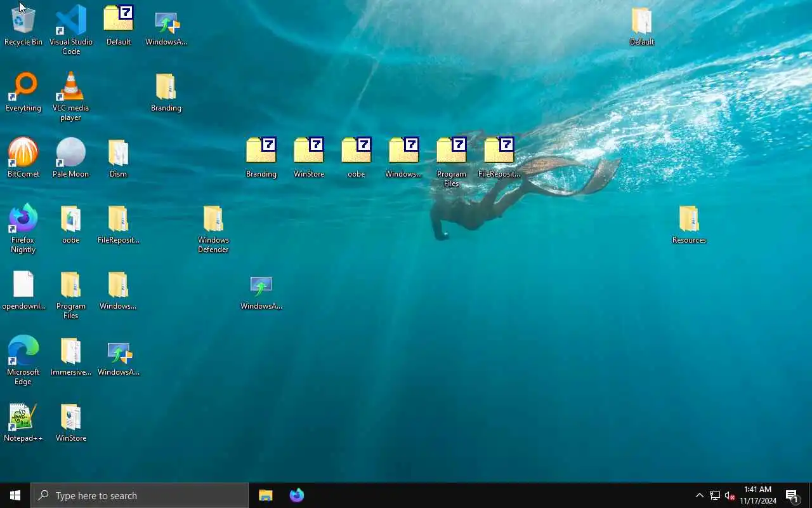This screenshot has height=508, width=812.
Task: Open Notepad++ desktop shortcut
Action: click(23, 422)
